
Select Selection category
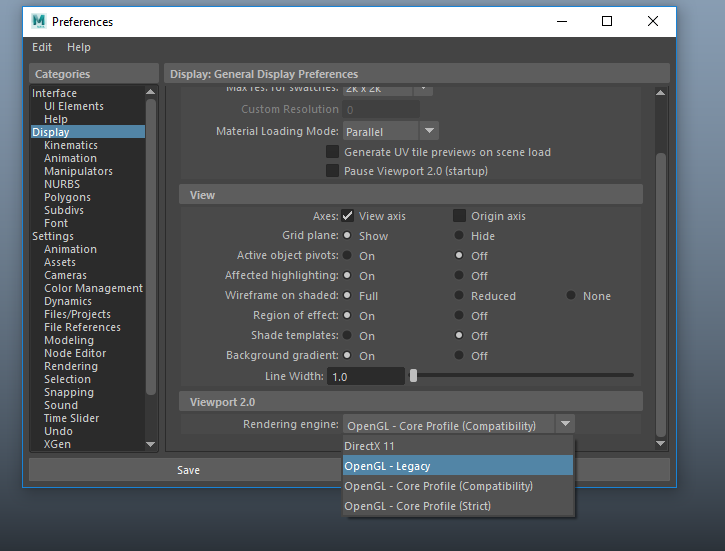coord(67,379)
